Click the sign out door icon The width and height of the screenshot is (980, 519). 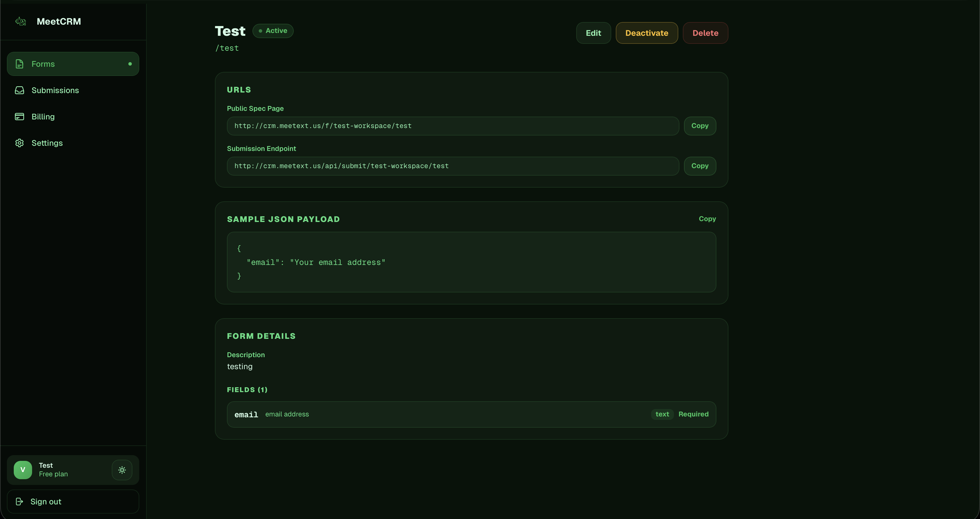(19, 502)
